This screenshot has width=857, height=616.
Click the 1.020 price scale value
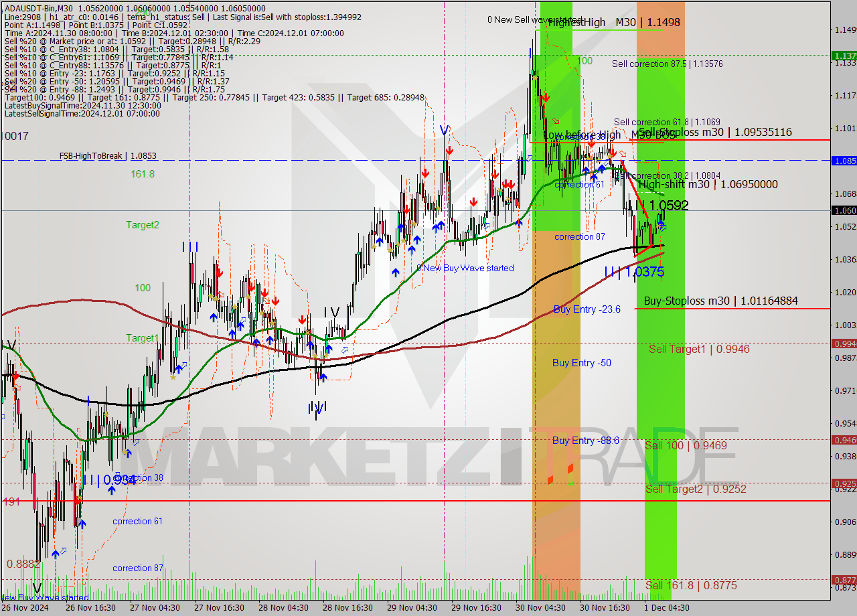tap(845, 292)
